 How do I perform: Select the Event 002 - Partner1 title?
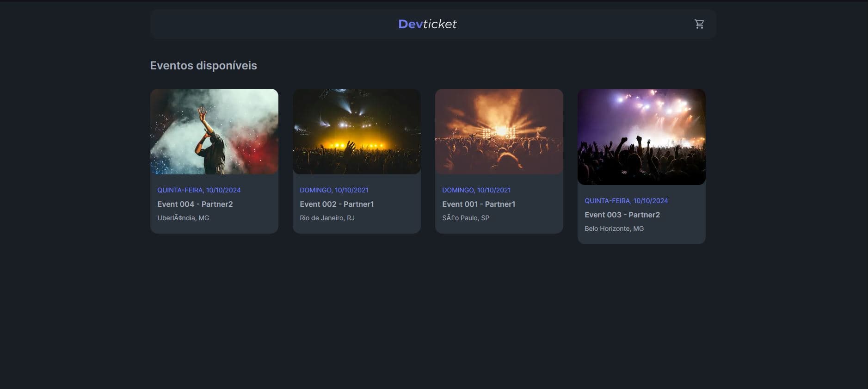click(x=337, y=204)
